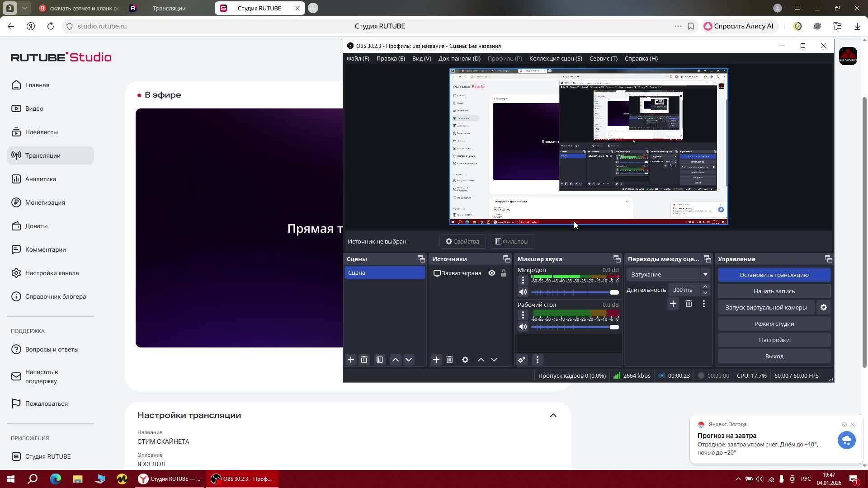The height and width of the screenshot is (488, 868).
Task: Mute the Микр/доп audio channel
Action: coord(523,292)
